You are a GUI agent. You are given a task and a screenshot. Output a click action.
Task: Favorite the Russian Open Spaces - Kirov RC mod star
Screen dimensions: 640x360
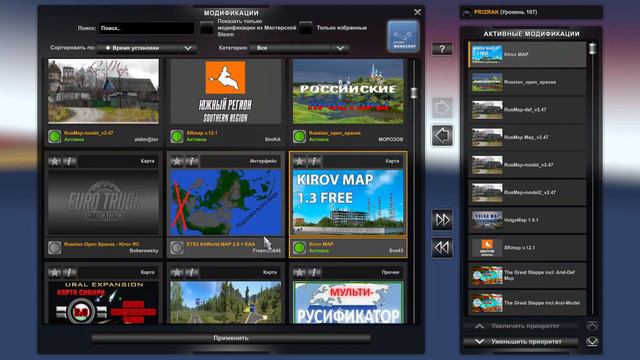(54, 161)
